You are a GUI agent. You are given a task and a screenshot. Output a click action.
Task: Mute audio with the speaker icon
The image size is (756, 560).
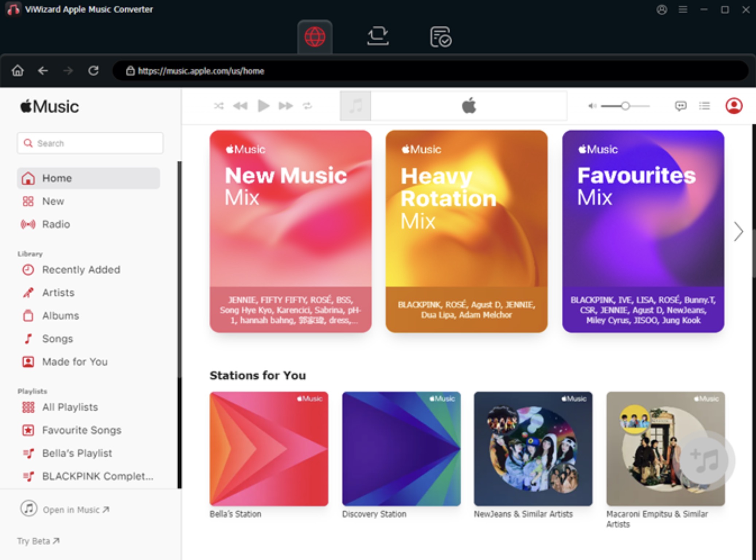(592, 106)
